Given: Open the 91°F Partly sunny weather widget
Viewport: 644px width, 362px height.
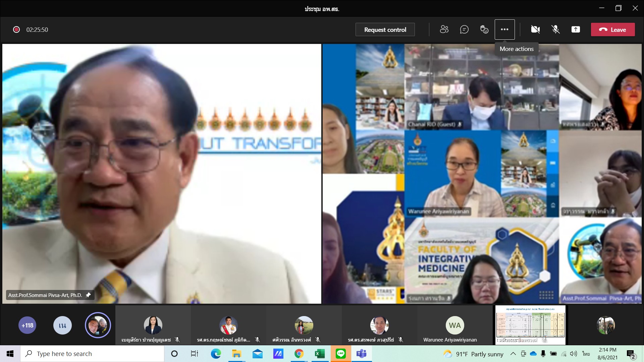Looking at the screenshot, I should click(473, 354).
